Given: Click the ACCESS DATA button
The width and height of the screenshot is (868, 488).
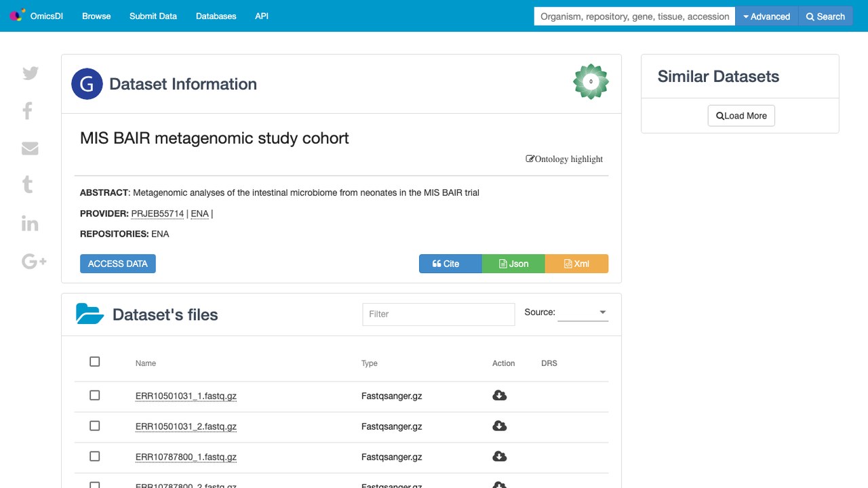Looking at the screenshot, I should [x=118, y=264].
